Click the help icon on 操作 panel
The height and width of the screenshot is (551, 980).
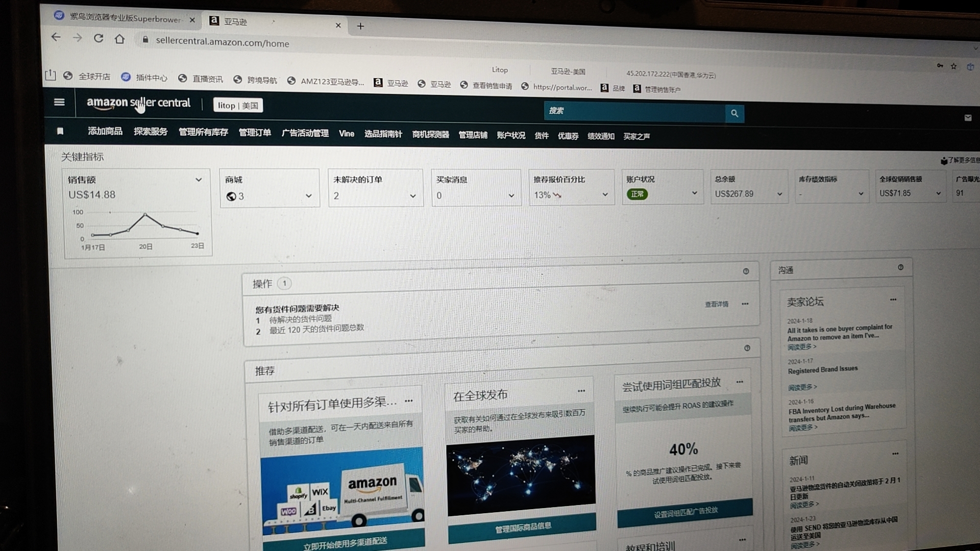tap(746, 271)
